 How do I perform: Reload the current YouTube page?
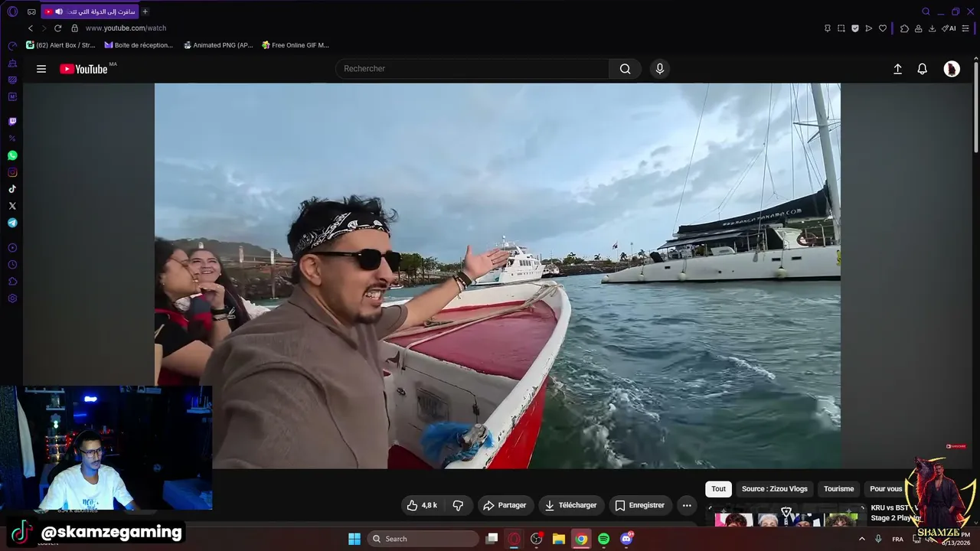pyautogui.click(x=57, y=28)
